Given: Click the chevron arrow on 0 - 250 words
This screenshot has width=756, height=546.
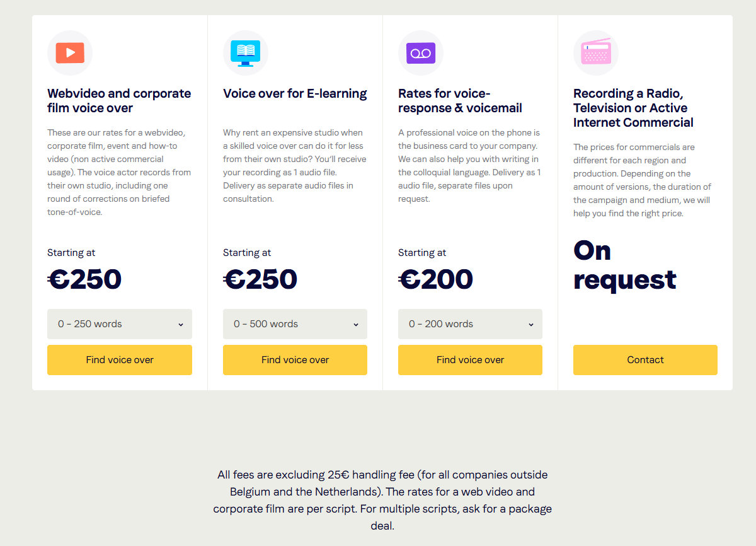Looking at the screenshot, I should (x=181, y=325).
